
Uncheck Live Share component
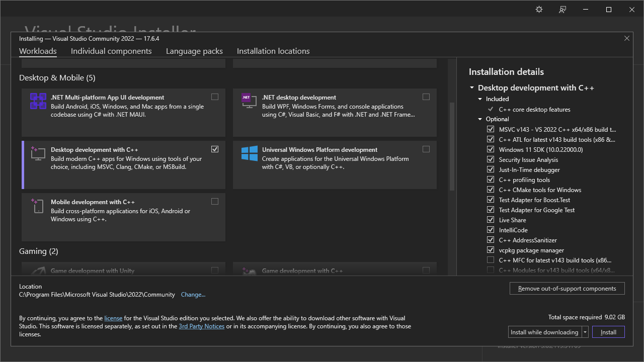pyautogui.click(x=491, y=220)
